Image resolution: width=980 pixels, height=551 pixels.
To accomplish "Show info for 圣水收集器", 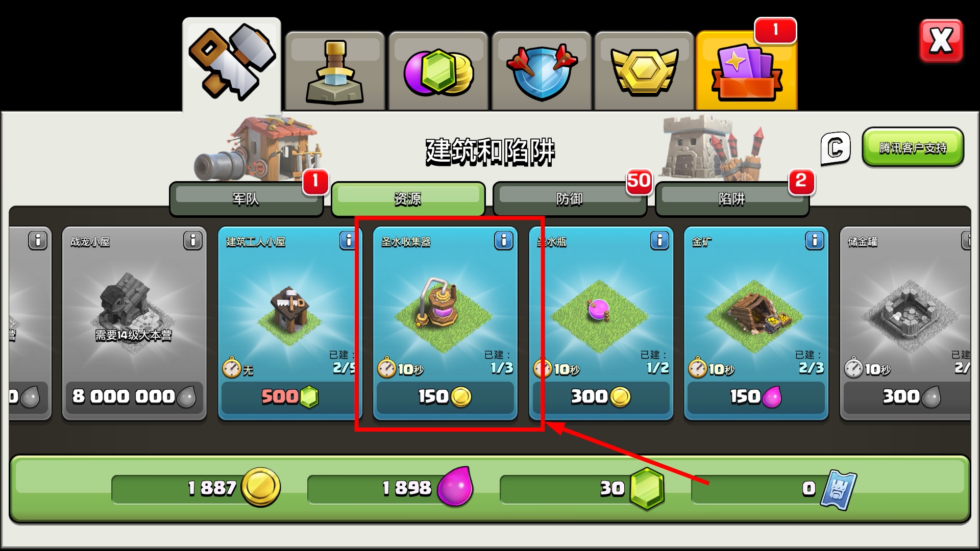I will [x=503, y=240].
